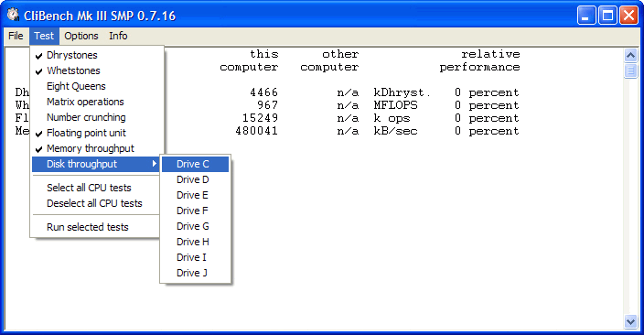Uncheck the Whetstones test
This screenshot has height=335, width=644.
tap(96, 70)
